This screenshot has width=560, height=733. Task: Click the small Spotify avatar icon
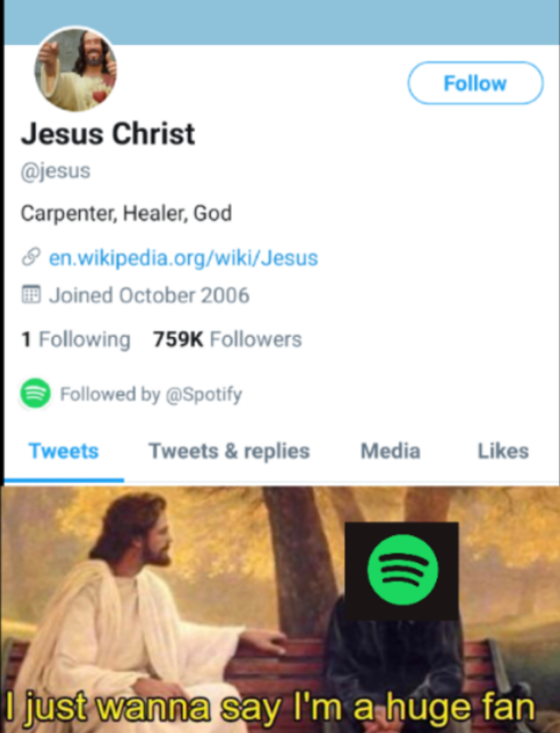35,393
